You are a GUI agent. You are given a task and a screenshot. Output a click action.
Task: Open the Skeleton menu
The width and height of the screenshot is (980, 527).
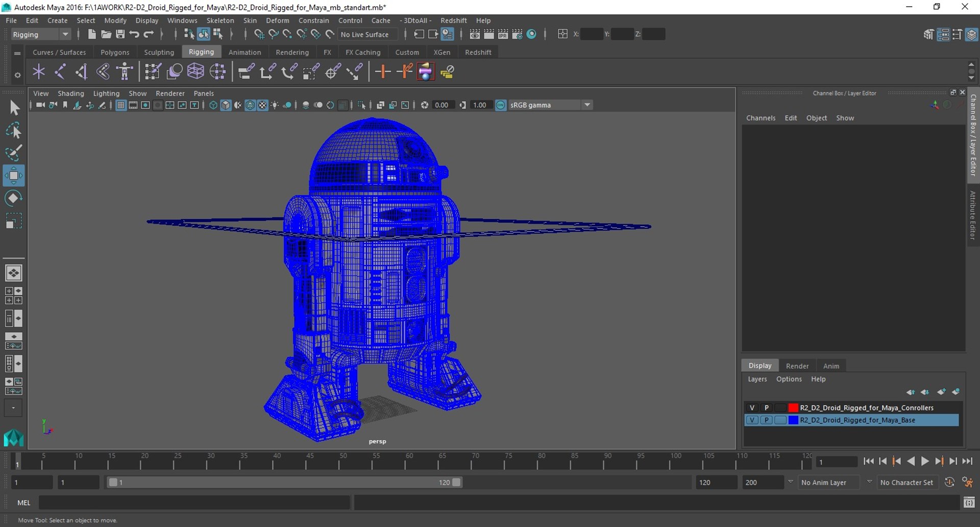220,20
